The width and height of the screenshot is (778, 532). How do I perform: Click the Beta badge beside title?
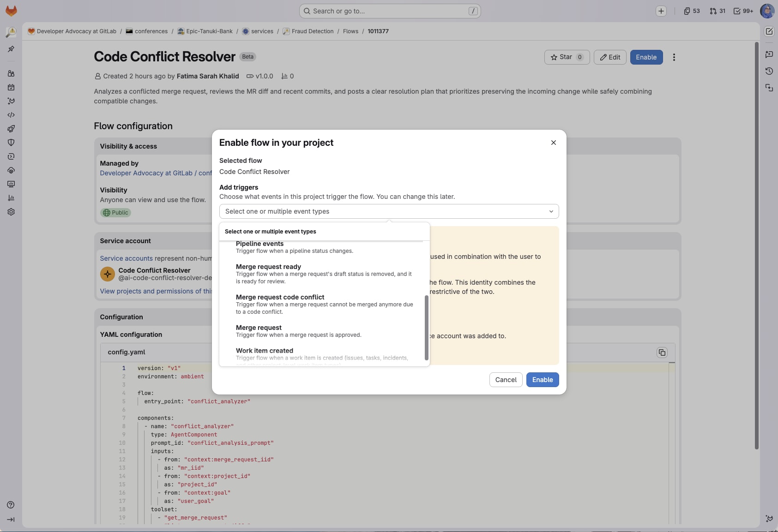pos(248,57)
